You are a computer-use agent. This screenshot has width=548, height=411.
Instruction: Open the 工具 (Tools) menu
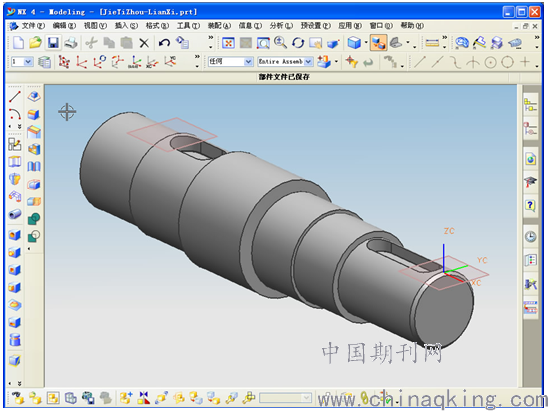(x=188, y=26)
